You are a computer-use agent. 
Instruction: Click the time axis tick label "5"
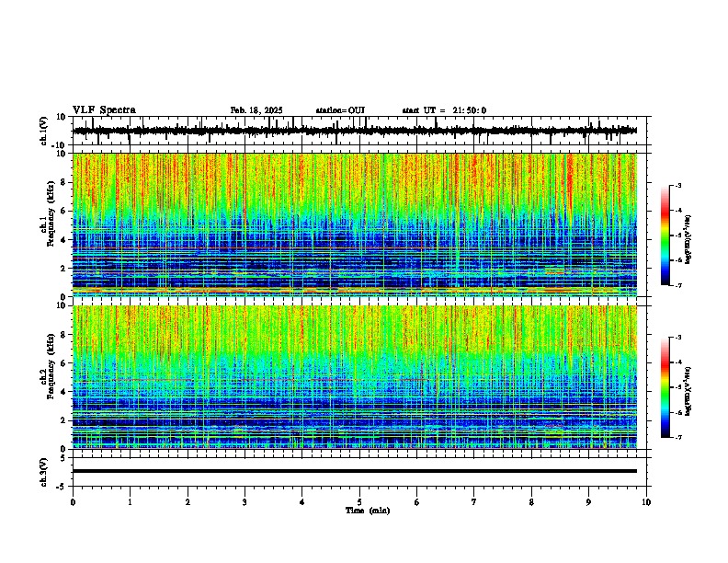tap(359, 502)
